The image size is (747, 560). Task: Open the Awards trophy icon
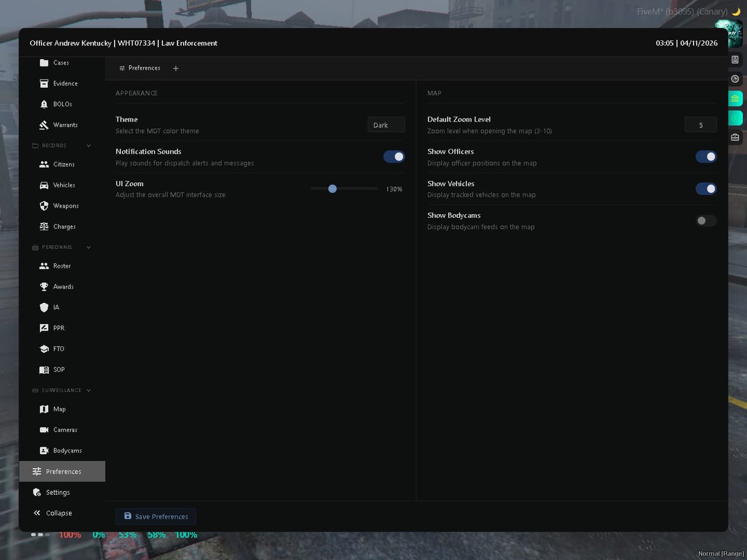[44, 287]
